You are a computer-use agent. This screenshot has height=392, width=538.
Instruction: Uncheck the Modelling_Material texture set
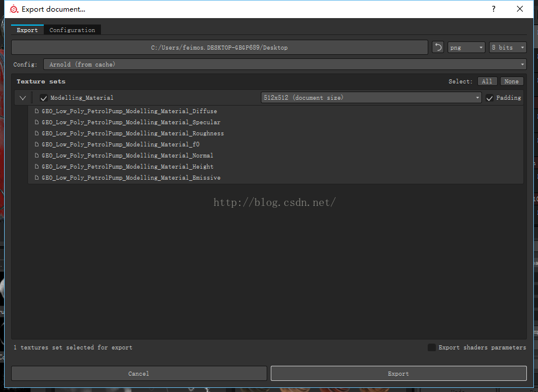pyautogui.click(x=44, y=98)
